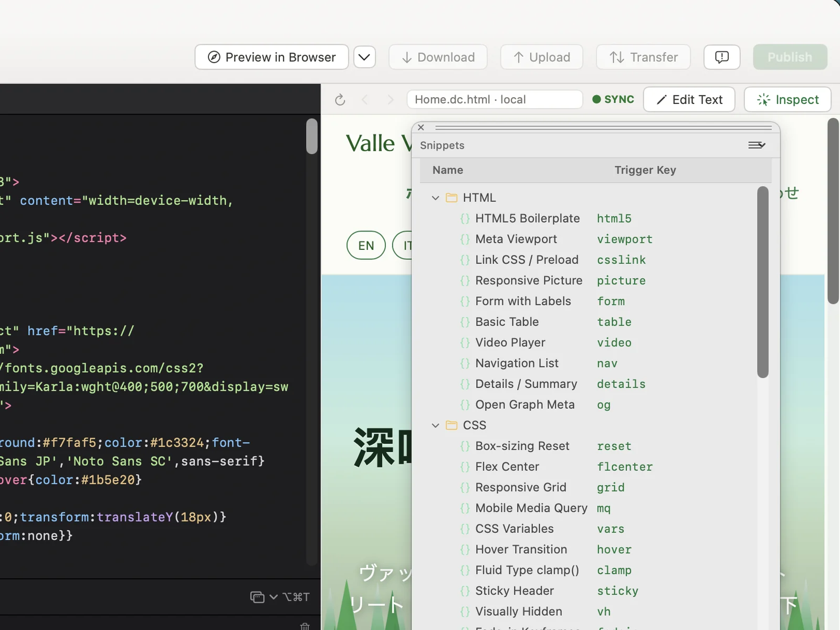Viewport: 840px width, 630px height.
Task: Open the Snippets panel options menu icon
Action: click(757, 145)
